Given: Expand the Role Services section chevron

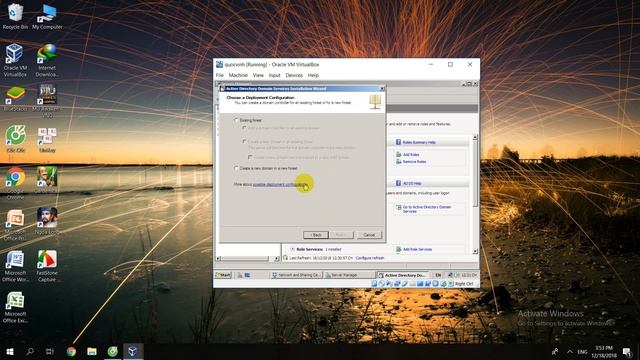Looking at the screenshot, I should coord(292,249).
